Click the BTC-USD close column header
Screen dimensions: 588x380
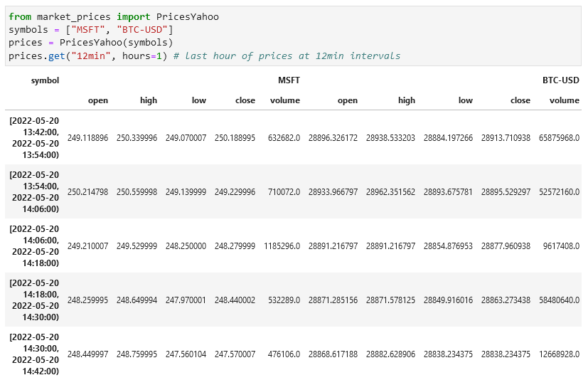(x=520, y=100)
